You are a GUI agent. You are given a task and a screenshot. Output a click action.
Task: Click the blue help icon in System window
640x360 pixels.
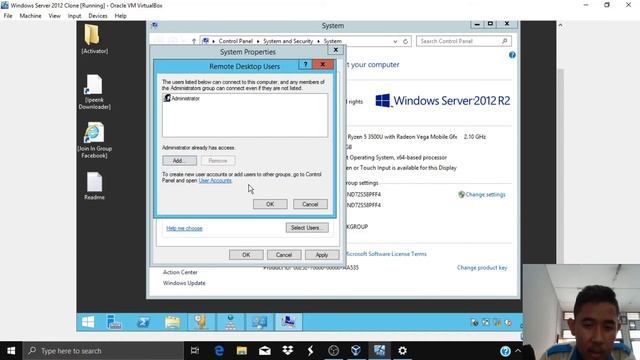(x=512, y=55)
